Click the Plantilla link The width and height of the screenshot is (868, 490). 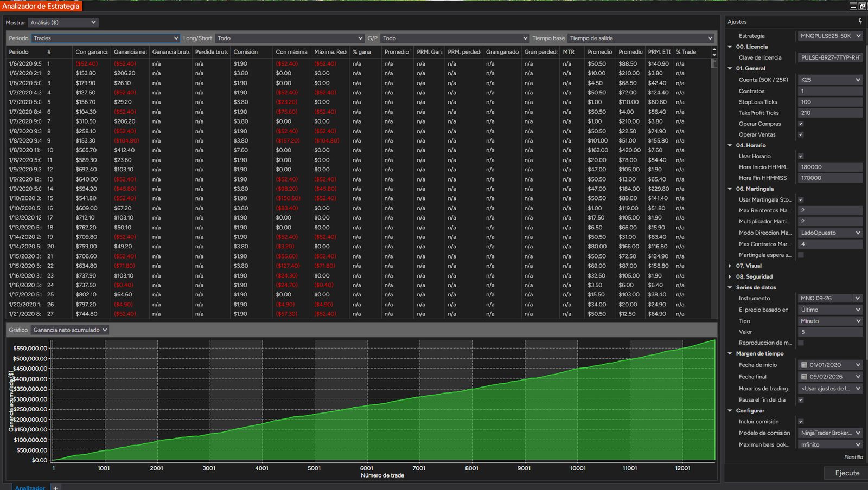click(x=853, y=457)
